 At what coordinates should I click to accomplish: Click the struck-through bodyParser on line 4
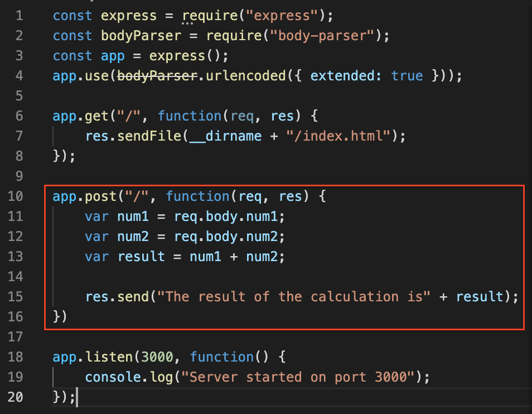click(157, 76)
